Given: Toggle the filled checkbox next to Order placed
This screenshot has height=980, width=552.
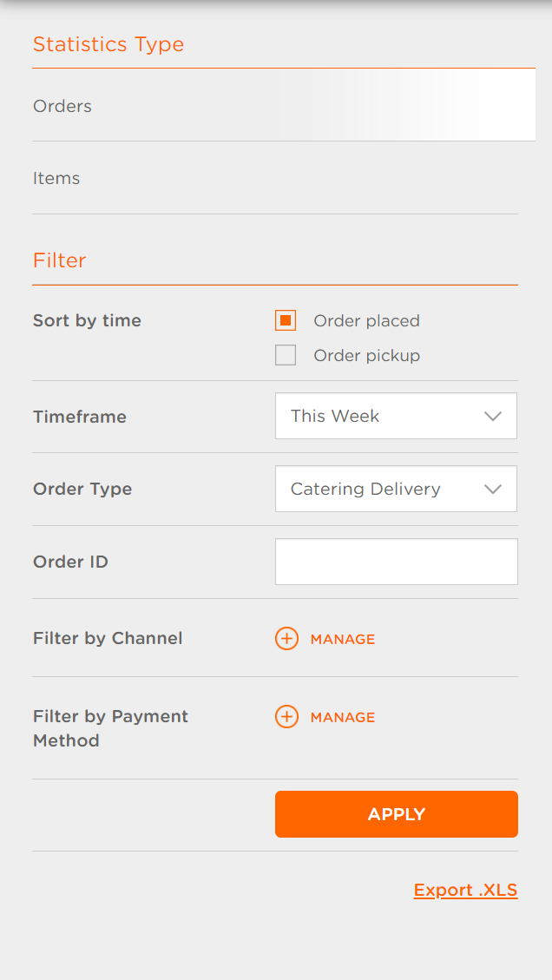Looking at the screenshot, I should [x=286, y=320].
